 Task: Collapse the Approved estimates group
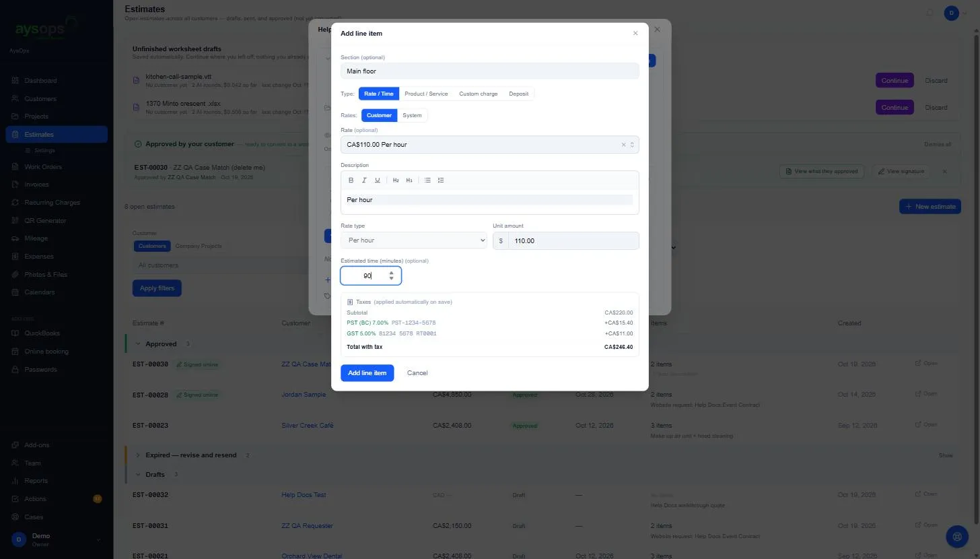point(139,344)
